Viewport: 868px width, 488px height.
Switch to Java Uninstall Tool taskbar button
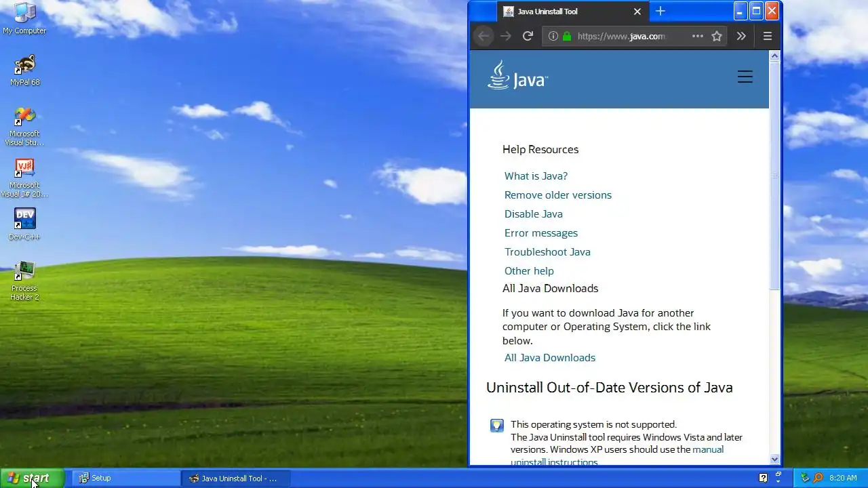236,478
